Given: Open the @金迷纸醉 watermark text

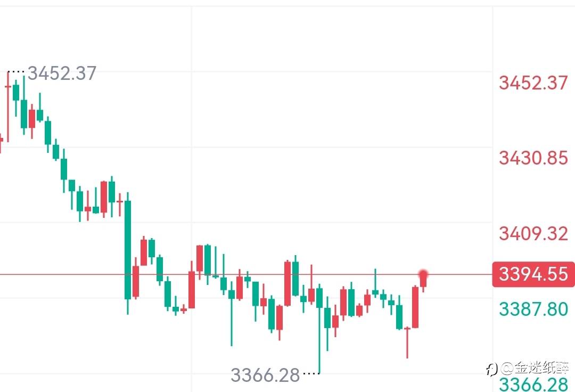Looking at the screenshot, I should pos(535,367).
